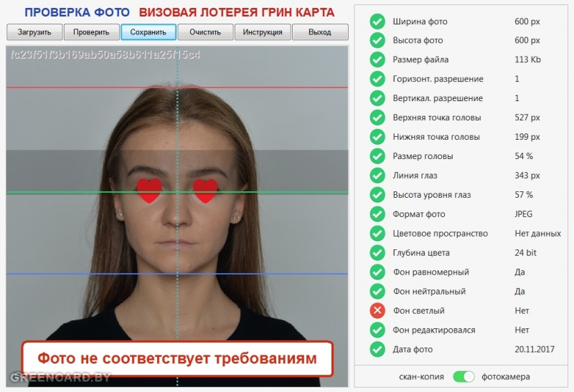
Task: Click the Фон светлый label
Action: point(419,311)
